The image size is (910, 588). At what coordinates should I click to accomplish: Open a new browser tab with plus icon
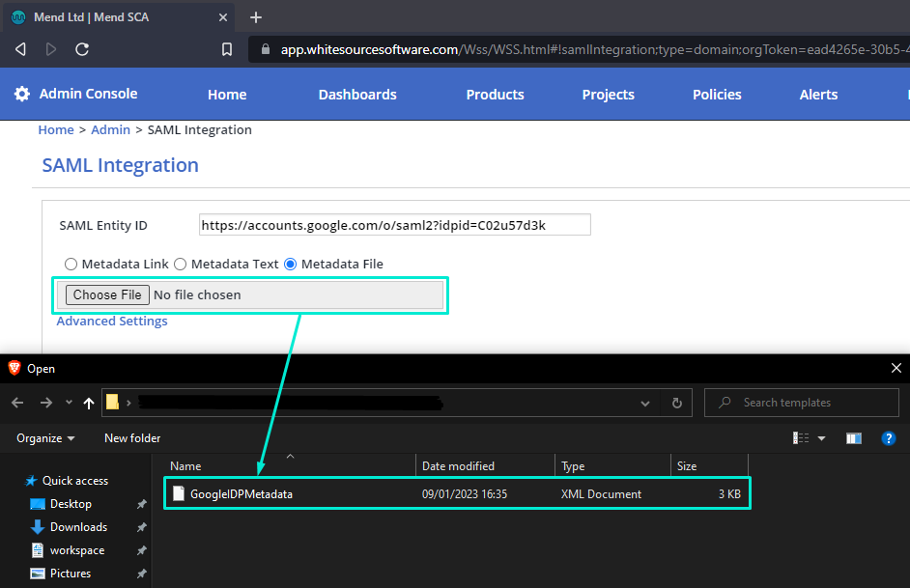tap(256, 17)
